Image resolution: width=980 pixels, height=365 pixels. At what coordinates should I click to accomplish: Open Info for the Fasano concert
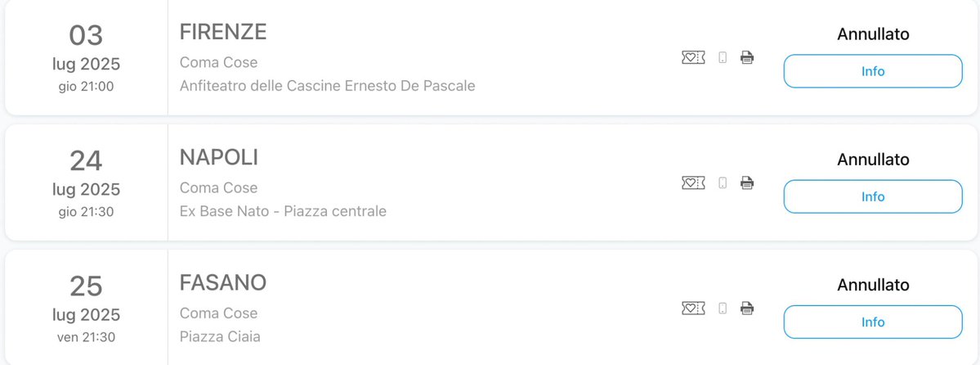pos(873,322)
